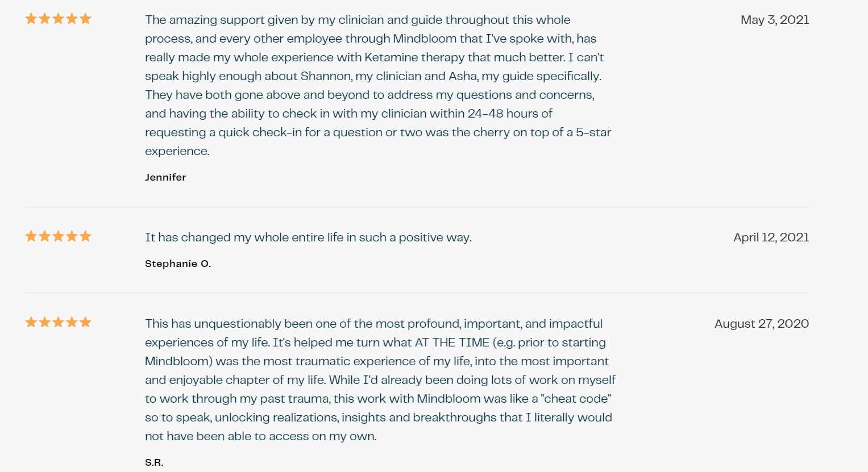
Task: Click the August 27, 2020 review date
Action: point(762,324)
